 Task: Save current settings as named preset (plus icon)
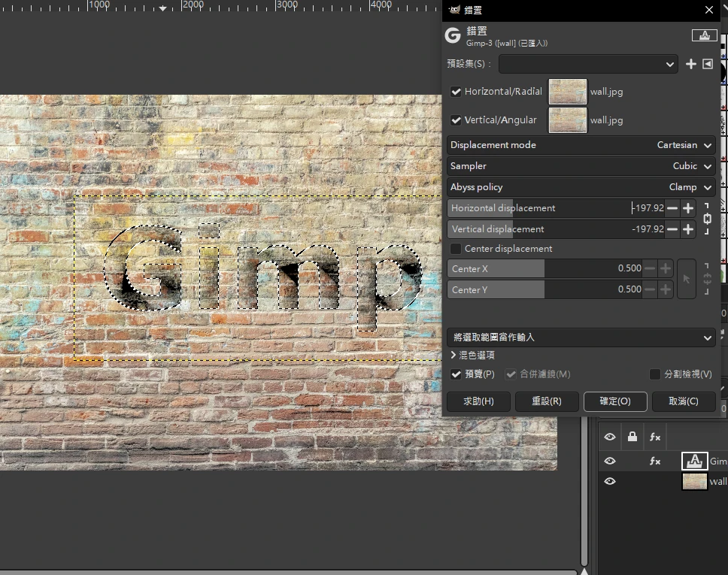tap(691, 65)
